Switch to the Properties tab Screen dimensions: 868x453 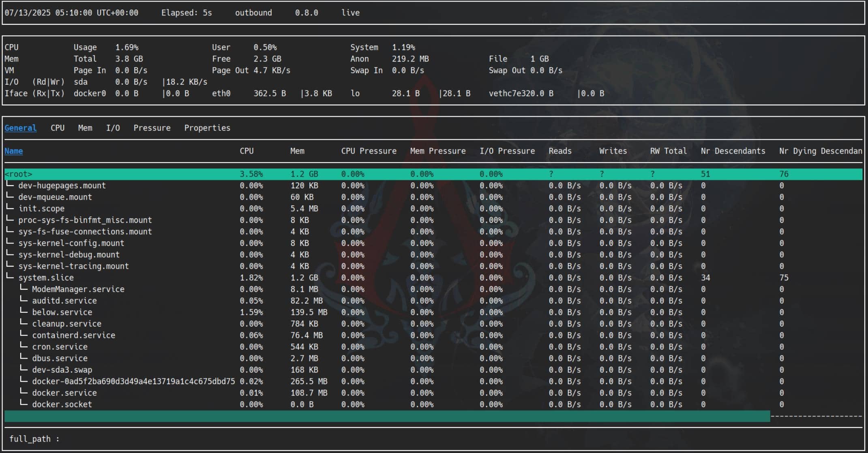coord(207,128)
